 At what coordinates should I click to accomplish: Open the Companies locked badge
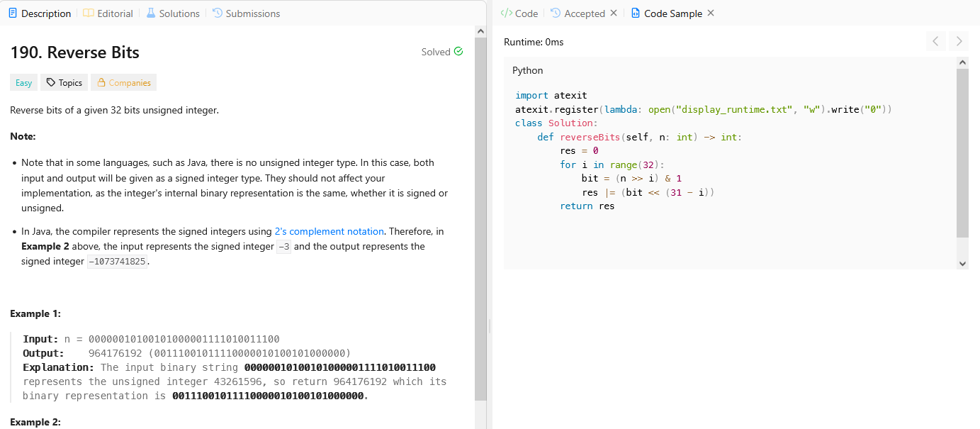tap(124, 83)
